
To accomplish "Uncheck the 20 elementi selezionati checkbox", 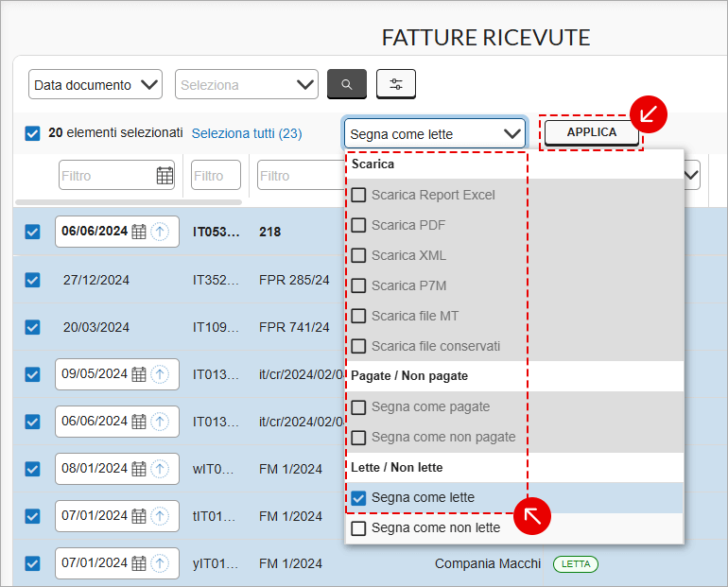I will pos(32,133).
